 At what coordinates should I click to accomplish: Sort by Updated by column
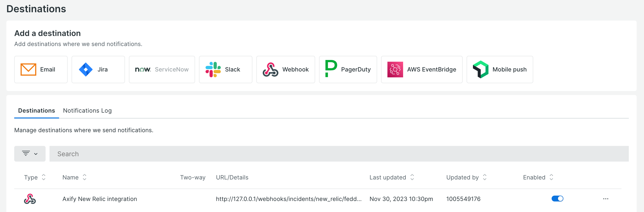coord(484,177)
